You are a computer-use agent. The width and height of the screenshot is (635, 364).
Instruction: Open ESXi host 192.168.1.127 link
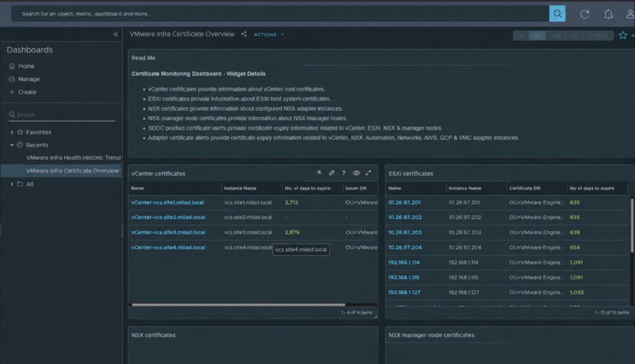[404, 292]
